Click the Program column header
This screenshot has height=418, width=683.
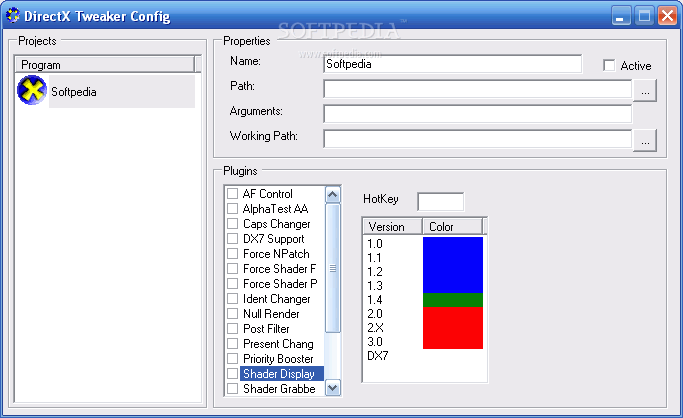[105, 64]
